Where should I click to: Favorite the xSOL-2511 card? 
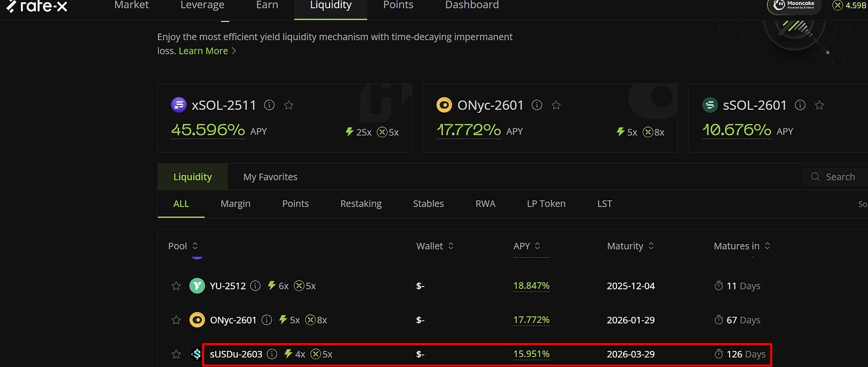[289, 106]
